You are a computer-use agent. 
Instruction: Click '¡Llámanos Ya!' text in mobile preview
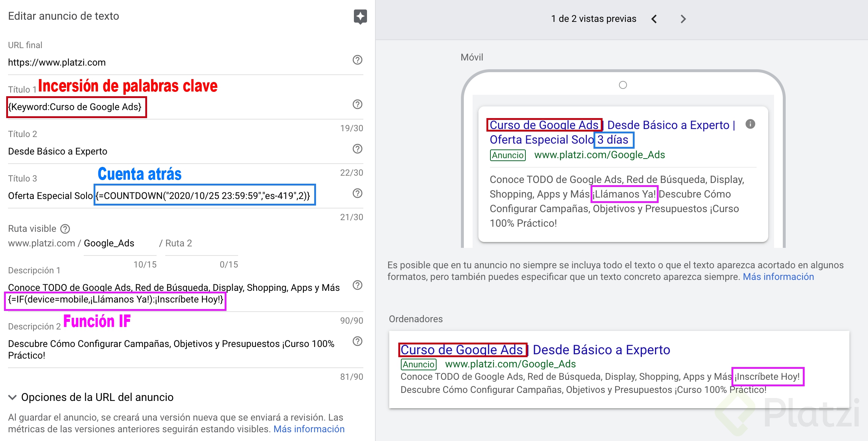pos(624,194)
